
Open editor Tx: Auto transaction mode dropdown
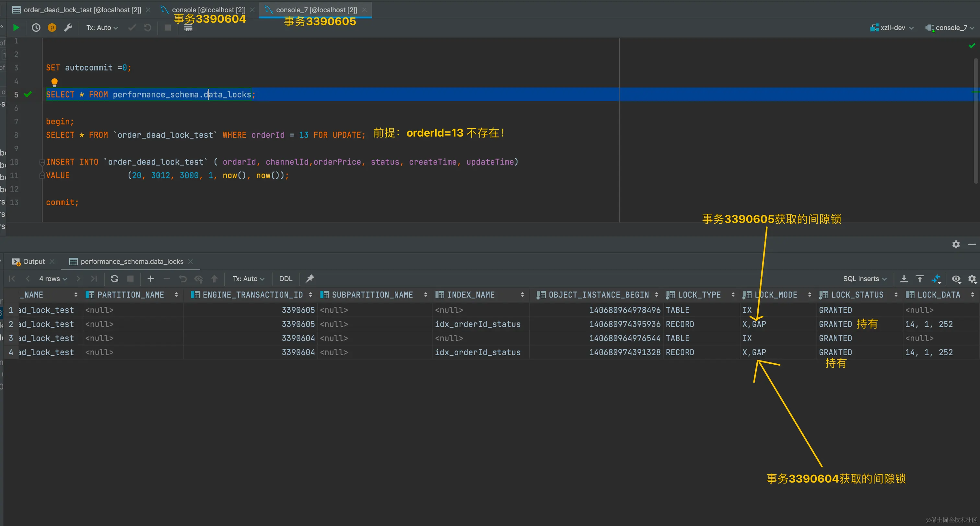point(102,28)
